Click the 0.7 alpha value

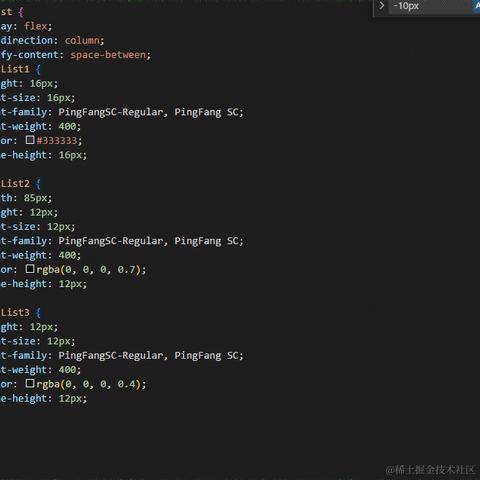[x=126, y=269]
